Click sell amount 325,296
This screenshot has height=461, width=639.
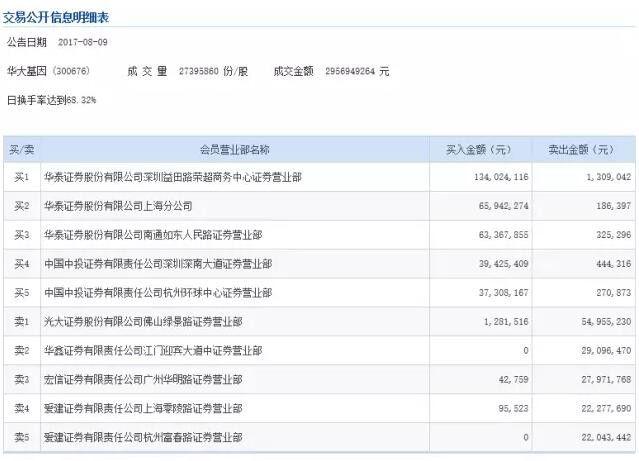point(614,235)
